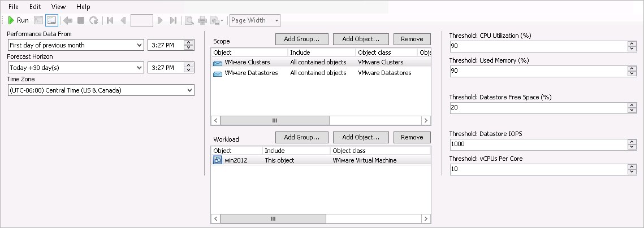Increase the Used Memory threshold
This screenshot has width=644, height=228.
[632, 68]
